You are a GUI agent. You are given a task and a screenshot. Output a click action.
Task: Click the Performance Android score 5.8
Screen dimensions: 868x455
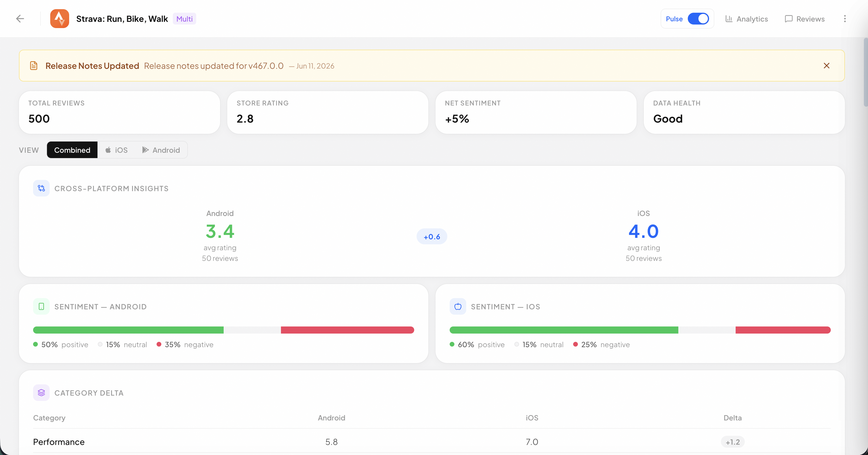331,442
